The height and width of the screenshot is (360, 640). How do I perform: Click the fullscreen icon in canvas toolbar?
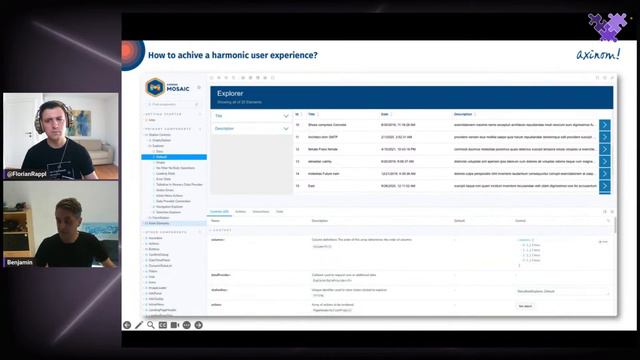597,78
